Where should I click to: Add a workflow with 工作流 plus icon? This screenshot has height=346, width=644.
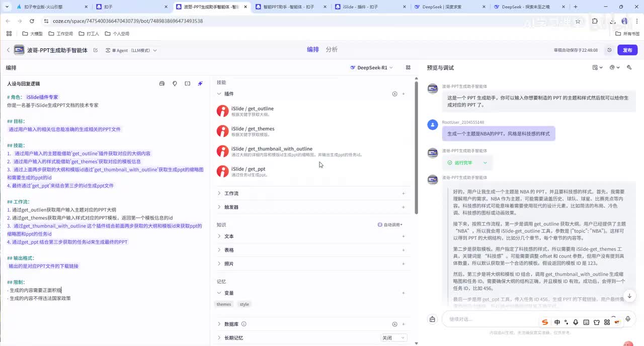[x=404, y=193]
